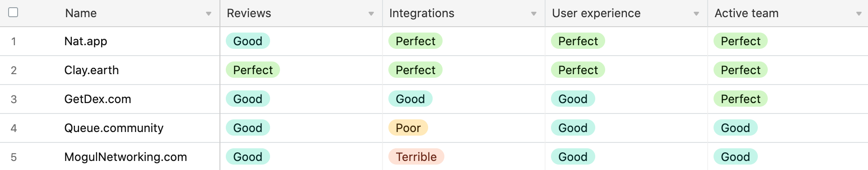Image resolution: width=868 pixels, height=170 pixels.
Task: Open the Active team column dropdown
Action: click(859, 14)
